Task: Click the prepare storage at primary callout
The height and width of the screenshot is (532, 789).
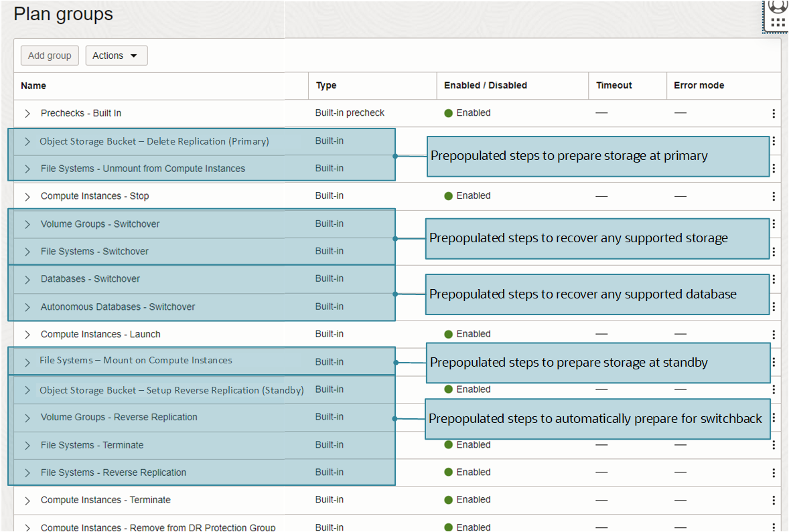Action: (x=597, y=156)
